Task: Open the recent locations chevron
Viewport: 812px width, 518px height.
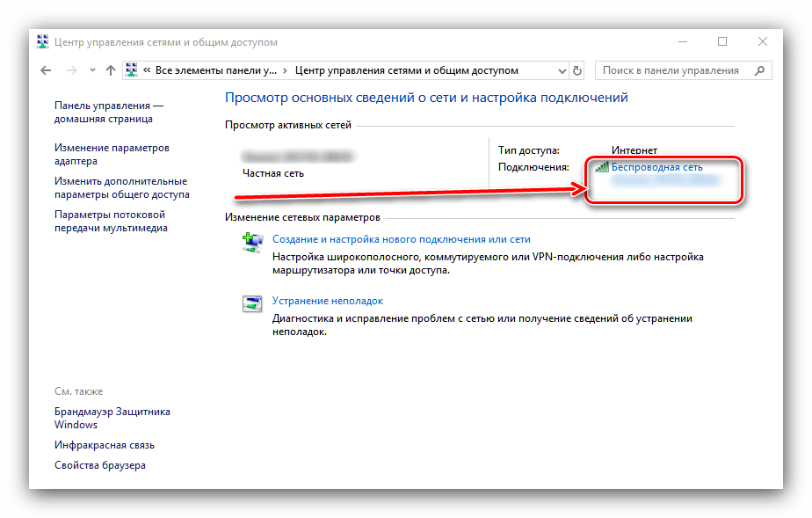Action: [x=92, y=70]
